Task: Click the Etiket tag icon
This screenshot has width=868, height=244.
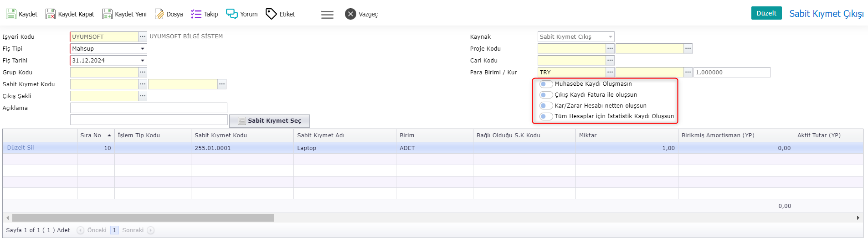Action: tap(271, 14)
